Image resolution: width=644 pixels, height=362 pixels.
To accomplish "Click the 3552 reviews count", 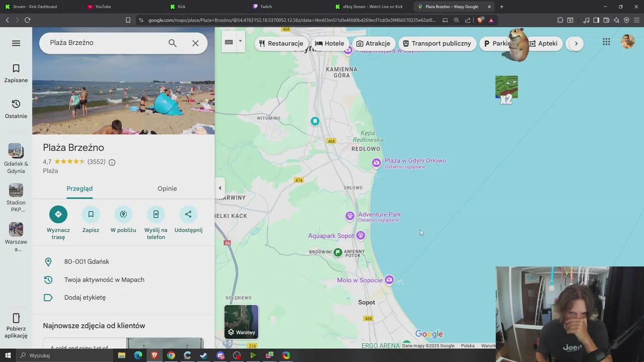I will tap(96, 162).
